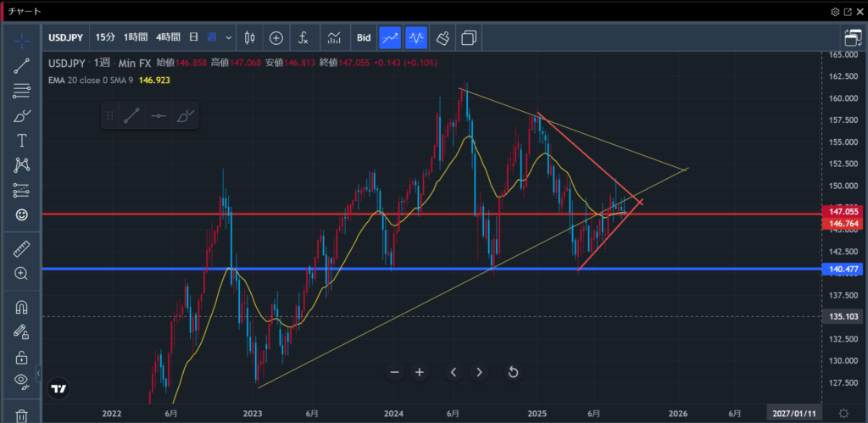Select the Text annotation tool
Image resolution: width=868 pixels, height=423 pixels.
21,141
